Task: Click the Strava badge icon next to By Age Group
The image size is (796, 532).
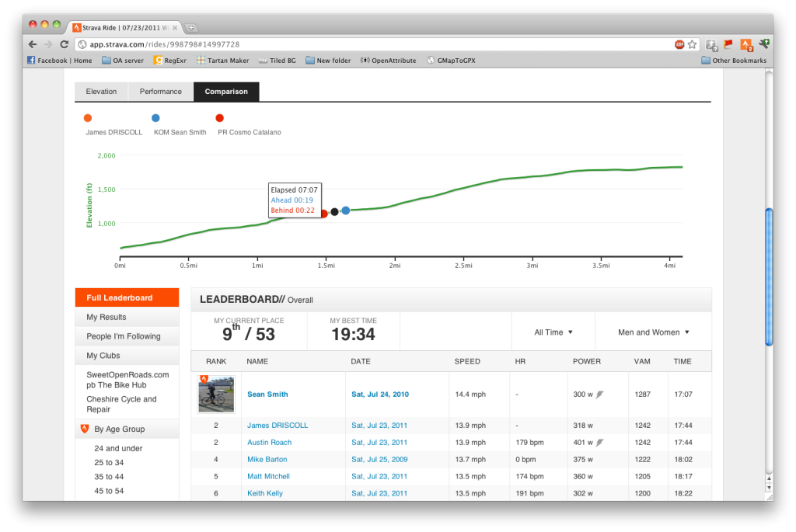Action: point(85,429)
